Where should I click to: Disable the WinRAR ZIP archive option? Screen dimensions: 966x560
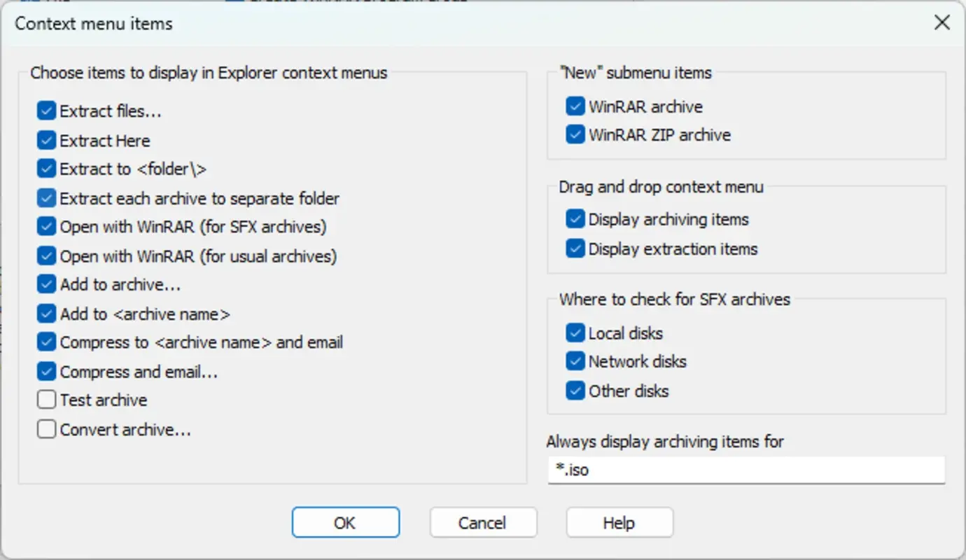[574, 135]
